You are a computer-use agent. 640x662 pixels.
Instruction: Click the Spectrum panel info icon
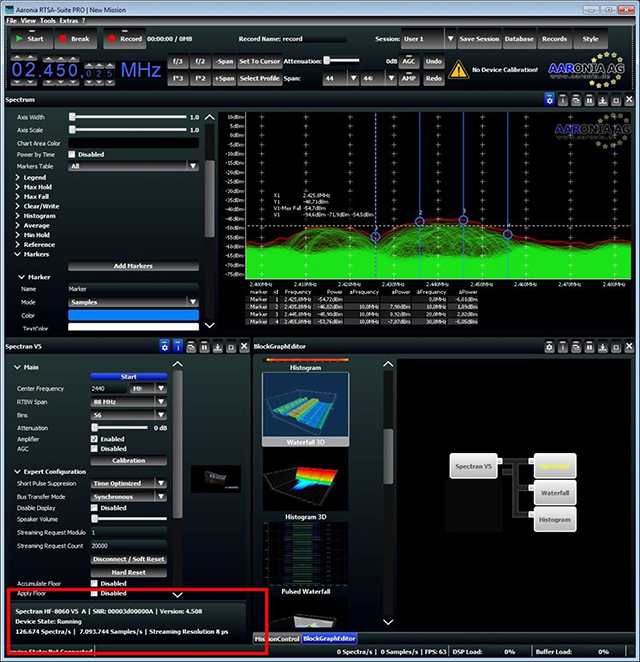[x=562, y=100]
